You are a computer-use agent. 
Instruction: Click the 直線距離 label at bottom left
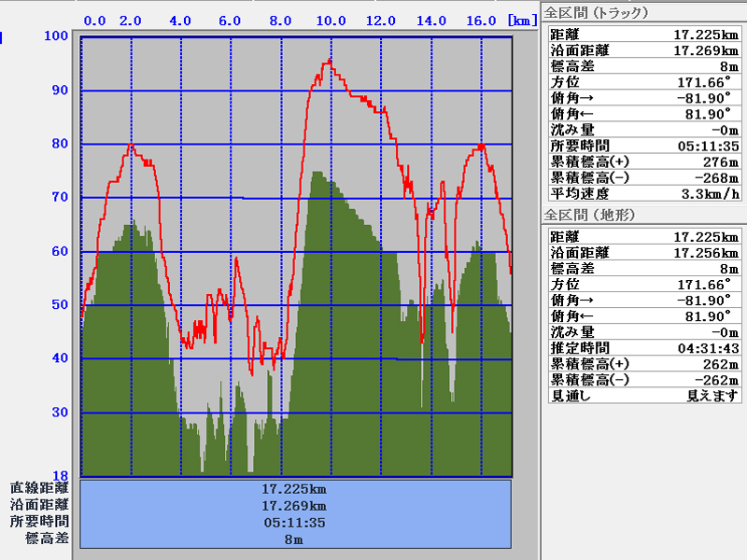pyautogui.click(x=39, y=488)
